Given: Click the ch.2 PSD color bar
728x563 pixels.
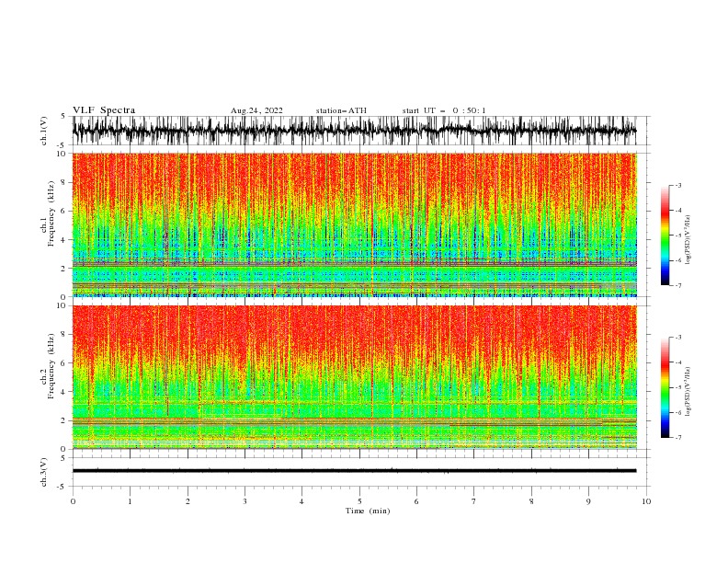Looking at the screenshot, I should click(x=665, y=387).
